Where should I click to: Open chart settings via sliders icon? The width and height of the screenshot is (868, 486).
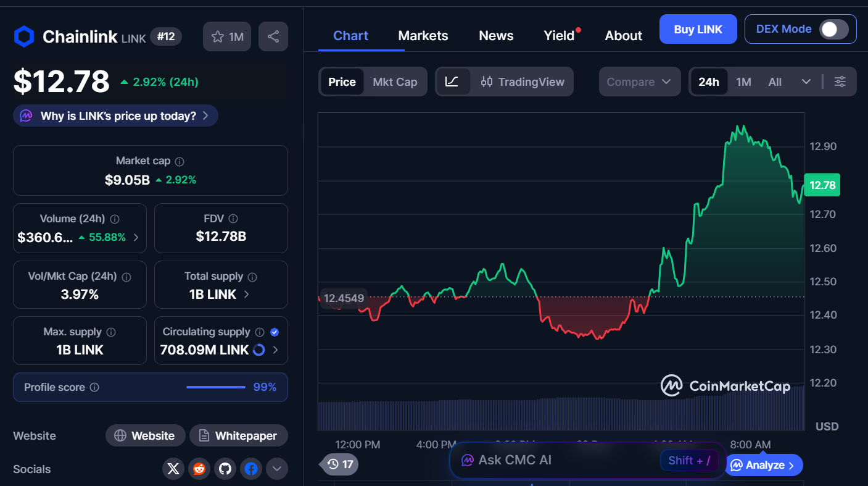(x=840, y=82)
